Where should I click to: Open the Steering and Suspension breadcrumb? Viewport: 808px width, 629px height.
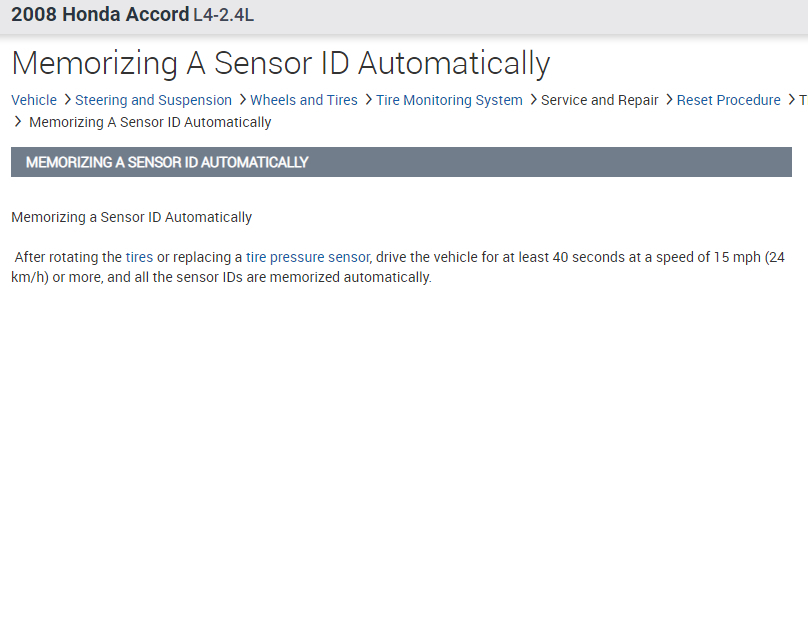pyautogui.click(x=153, y=100)
